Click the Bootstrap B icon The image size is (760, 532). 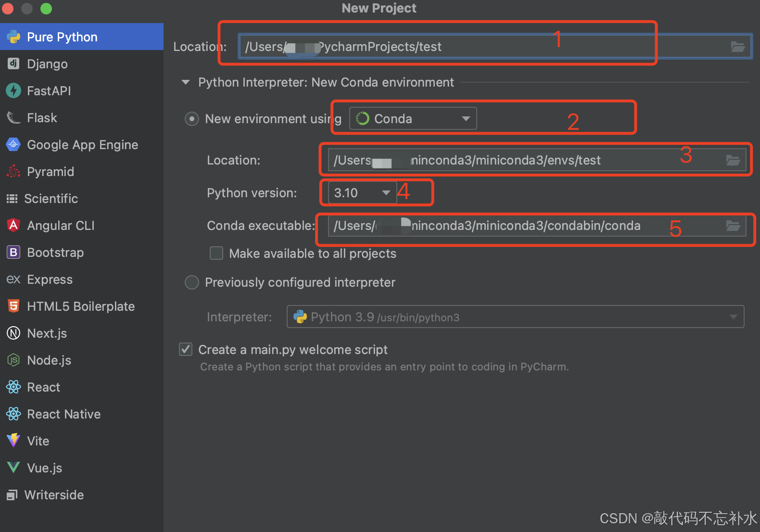click(13, 252)
